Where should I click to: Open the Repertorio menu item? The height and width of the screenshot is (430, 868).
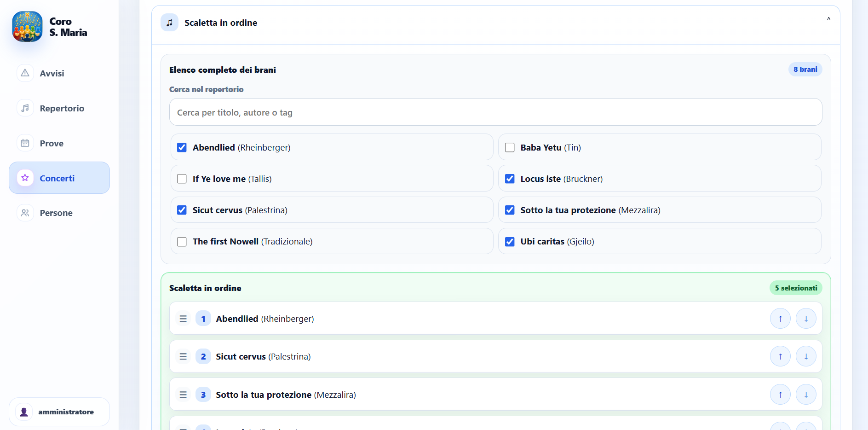59,108
